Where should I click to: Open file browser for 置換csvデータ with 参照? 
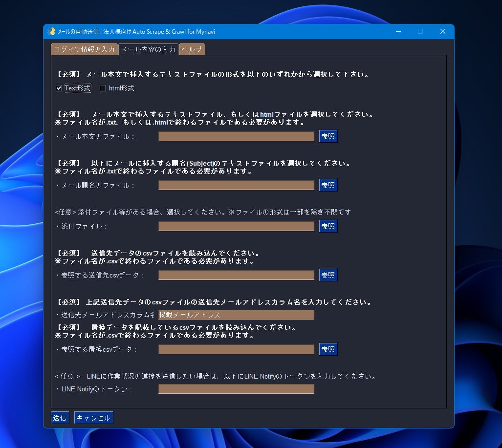328,349
